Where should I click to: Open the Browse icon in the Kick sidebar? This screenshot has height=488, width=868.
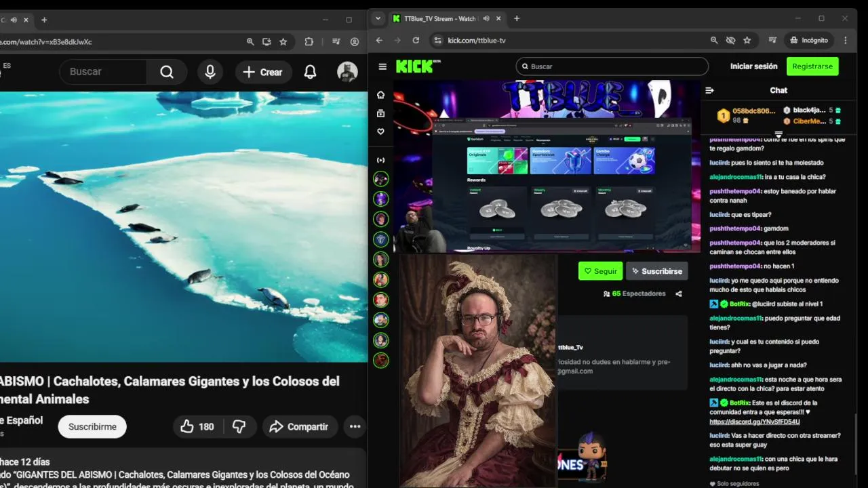coord(381,113)
